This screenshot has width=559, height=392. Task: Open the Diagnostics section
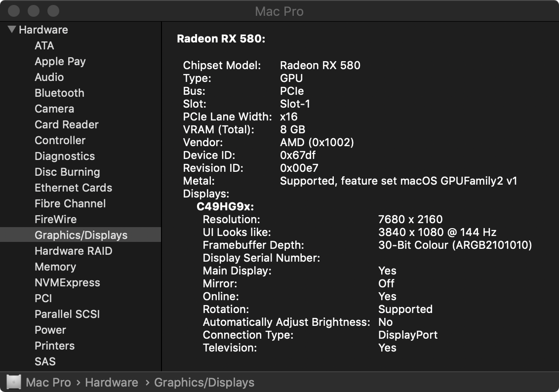[65, 156]
